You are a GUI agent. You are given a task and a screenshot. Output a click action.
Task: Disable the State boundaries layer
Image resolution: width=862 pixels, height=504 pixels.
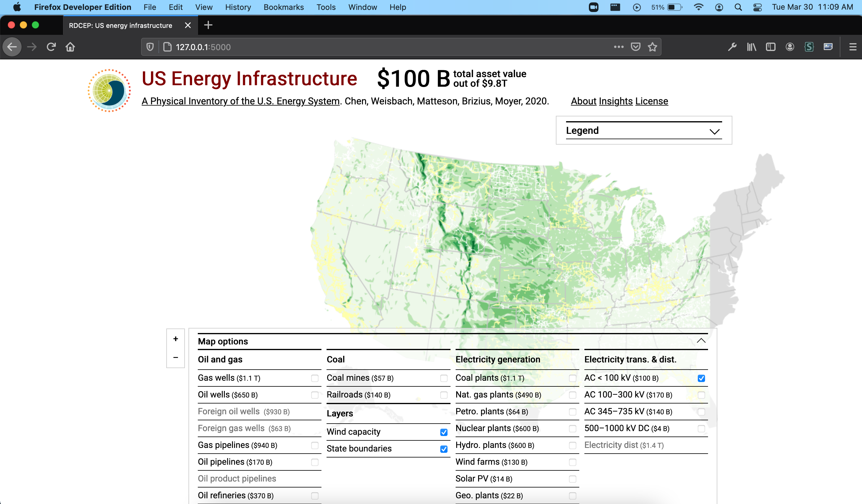[443, 448]
